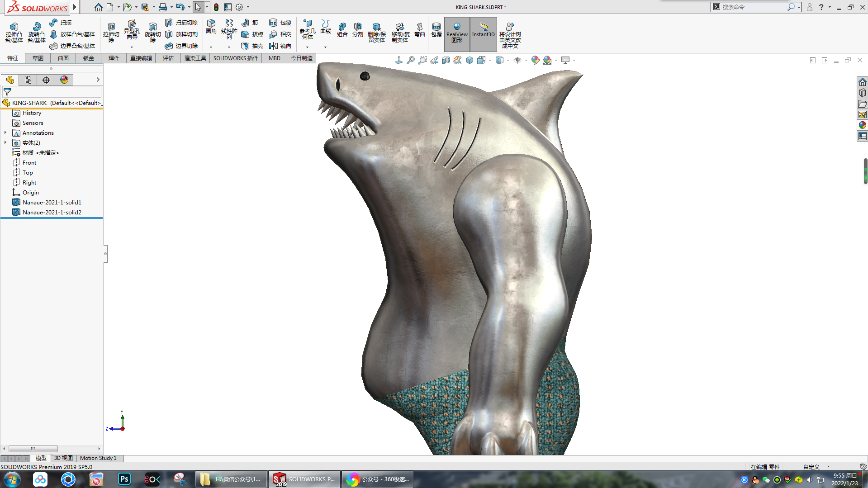
Task: Expand the 实体(2) solid bodies node
Action: [x=5, y=142]
